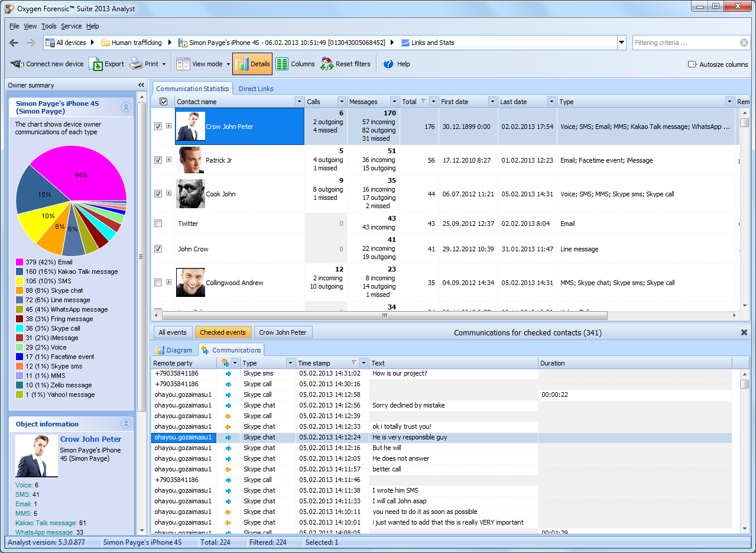Open the navigation path dropdown arrow
Viewport: 756px width, 553px height.
point(621,43)
